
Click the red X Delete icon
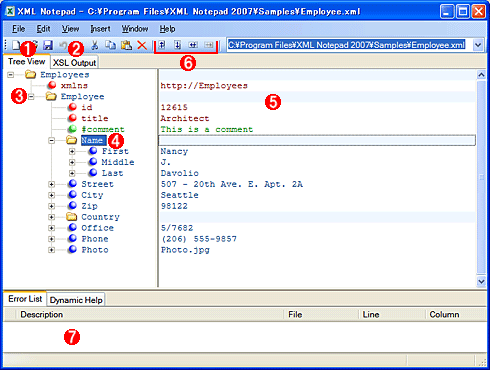point(142,45)
